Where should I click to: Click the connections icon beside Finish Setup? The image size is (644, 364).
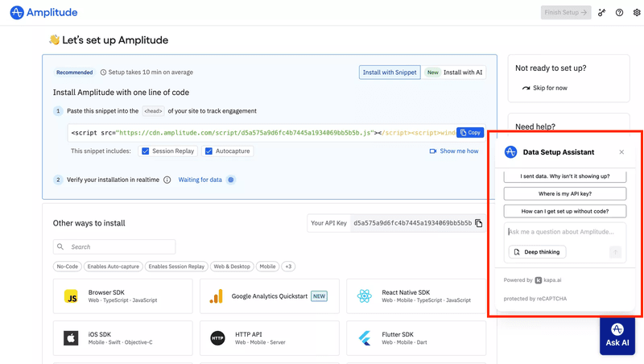click(602, 13)
